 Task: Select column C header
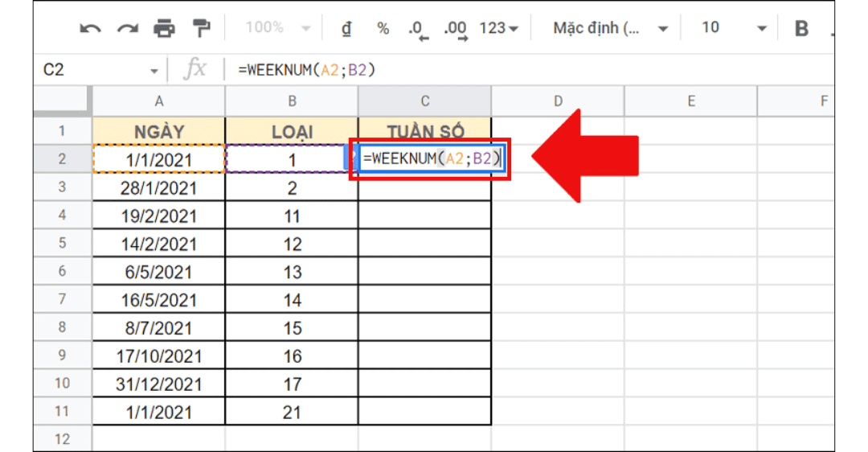click(424, 101)
